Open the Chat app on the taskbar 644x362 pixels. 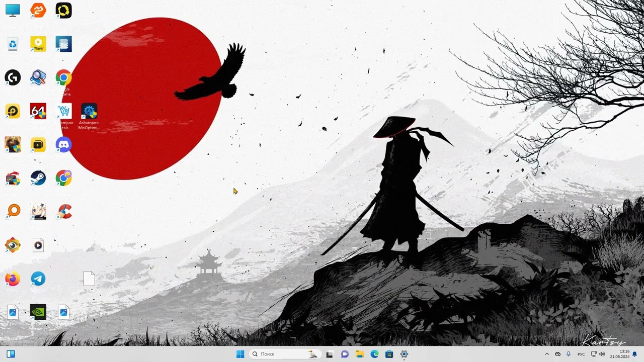345,354
